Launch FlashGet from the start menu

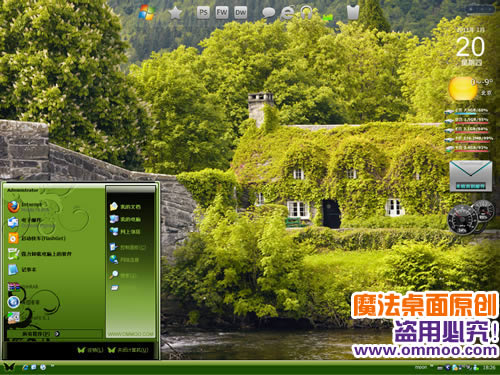37,238
